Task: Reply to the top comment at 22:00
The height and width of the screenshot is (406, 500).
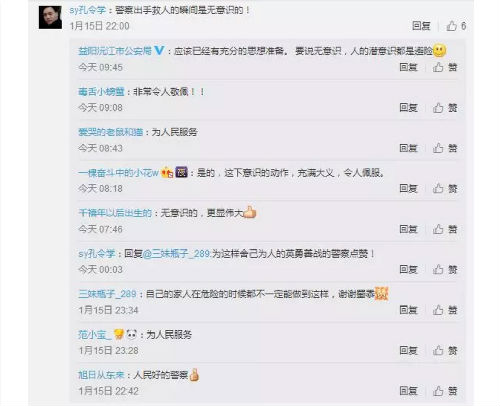Action: (x=421, y=26)
